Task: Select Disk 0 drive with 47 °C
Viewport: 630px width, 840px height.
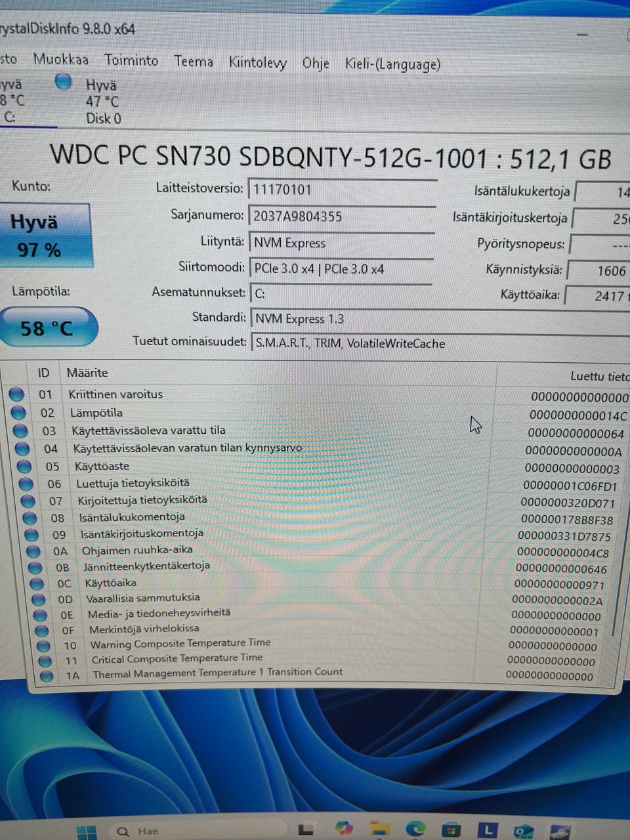Action: pyautogui.click(x=103, y=102)
